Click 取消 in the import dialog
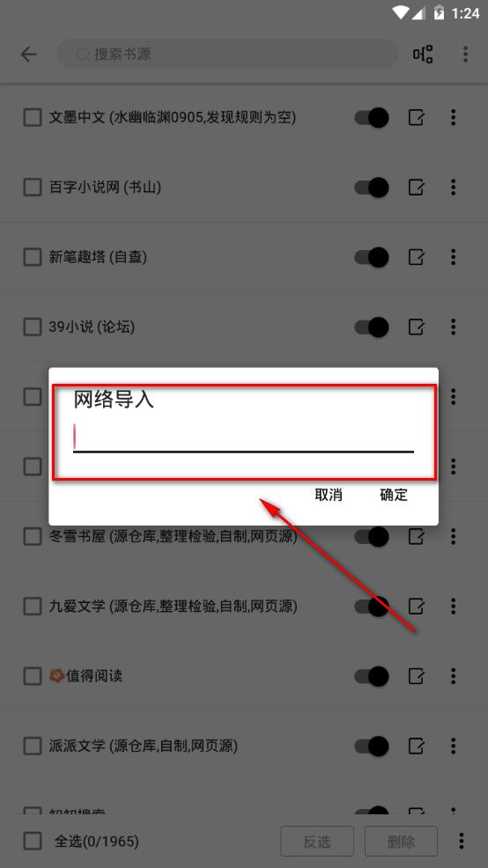Viewport: 488px width, 868px height. (x=329, y=495)
